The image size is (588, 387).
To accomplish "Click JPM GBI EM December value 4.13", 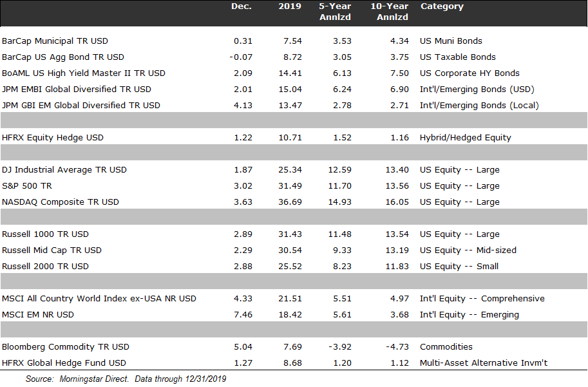I will click(243, 106).
